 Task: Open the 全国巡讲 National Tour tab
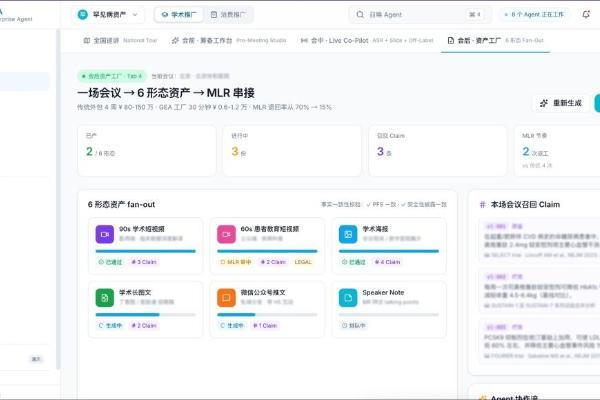pos(121,40)
